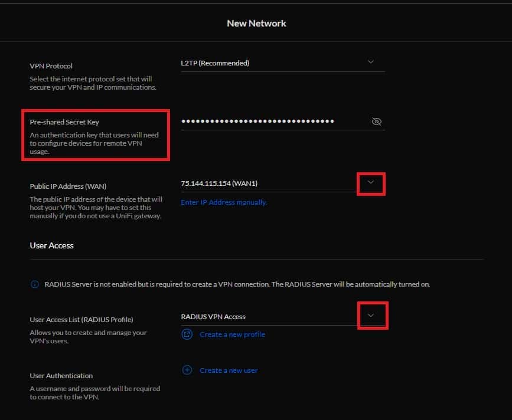Click the User Access section heading

(x=51, y=245)
